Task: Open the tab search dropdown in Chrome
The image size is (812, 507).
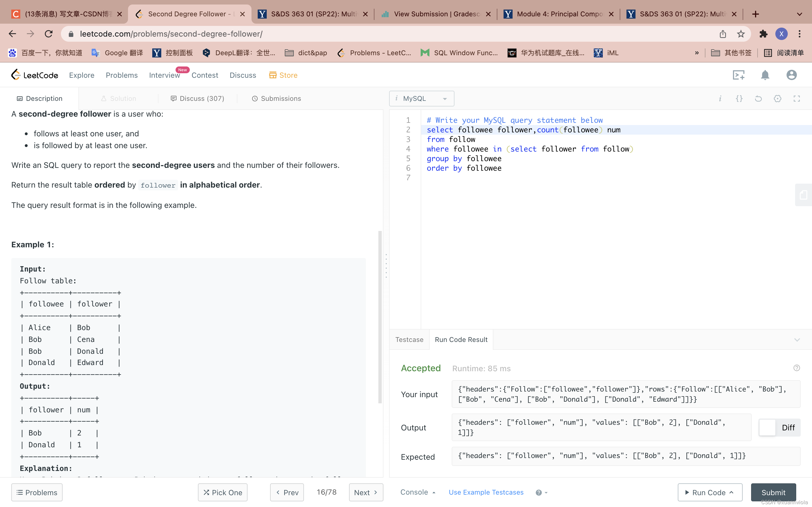Action: 799,14
